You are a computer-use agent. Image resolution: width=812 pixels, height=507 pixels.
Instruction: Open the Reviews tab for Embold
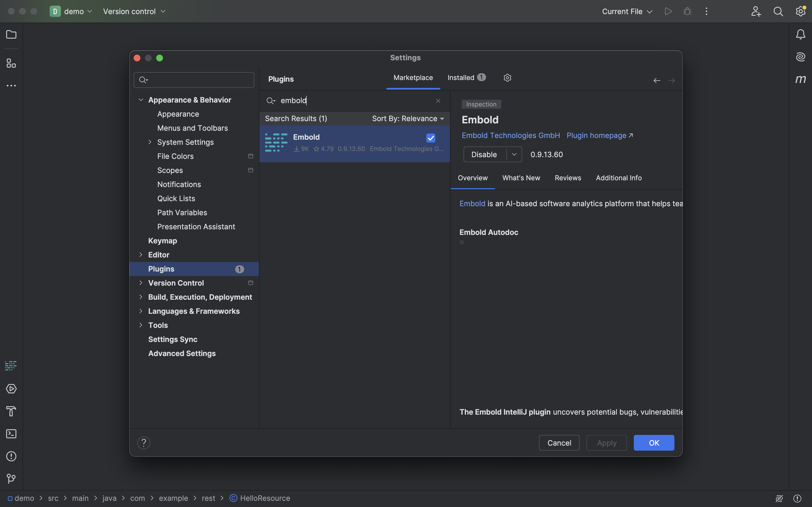(567, 178)
